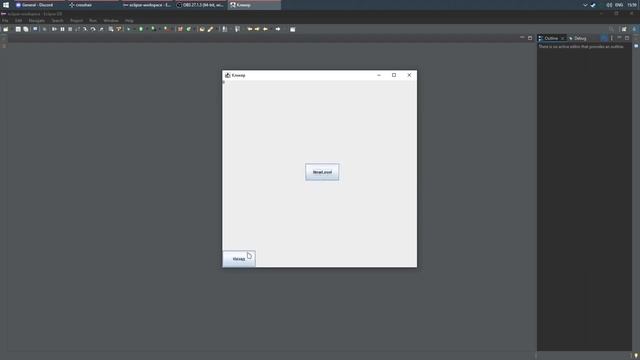Viewport: 640px width, 360px height.
Task: Maximize the editor area using its maximize icon
Action: (530, 38)
